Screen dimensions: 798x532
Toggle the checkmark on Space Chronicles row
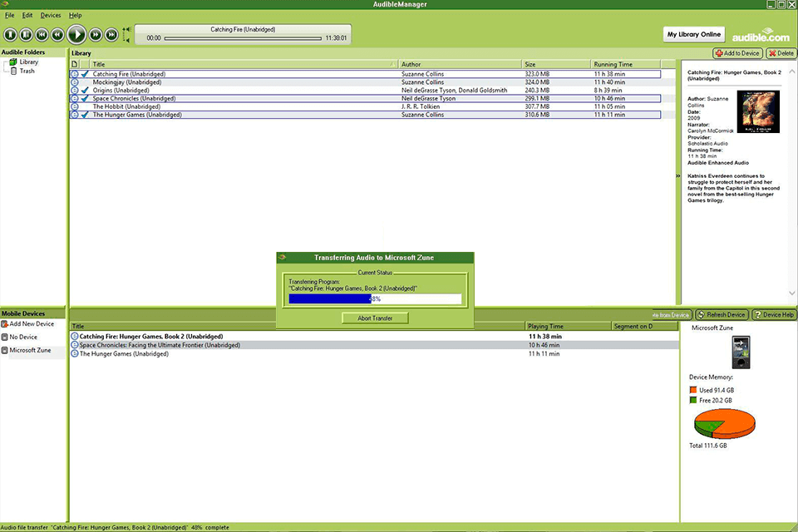[x=85, y=99]
